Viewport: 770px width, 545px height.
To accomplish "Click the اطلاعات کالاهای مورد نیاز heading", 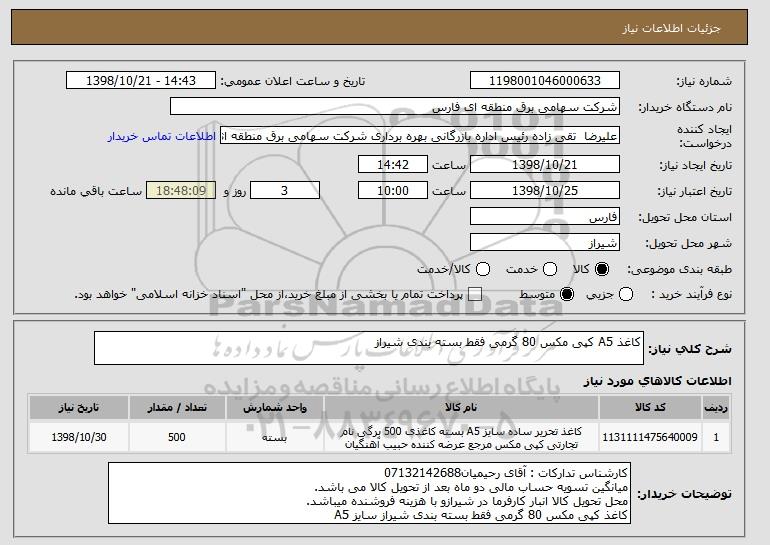I will [x=657, y=381].
